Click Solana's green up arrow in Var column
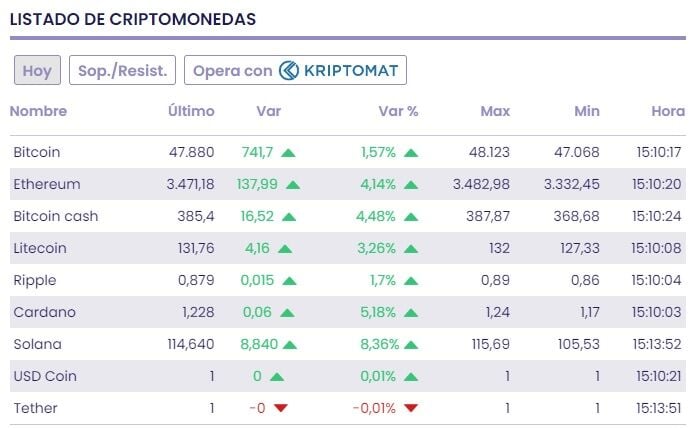 tap(290, 345)
